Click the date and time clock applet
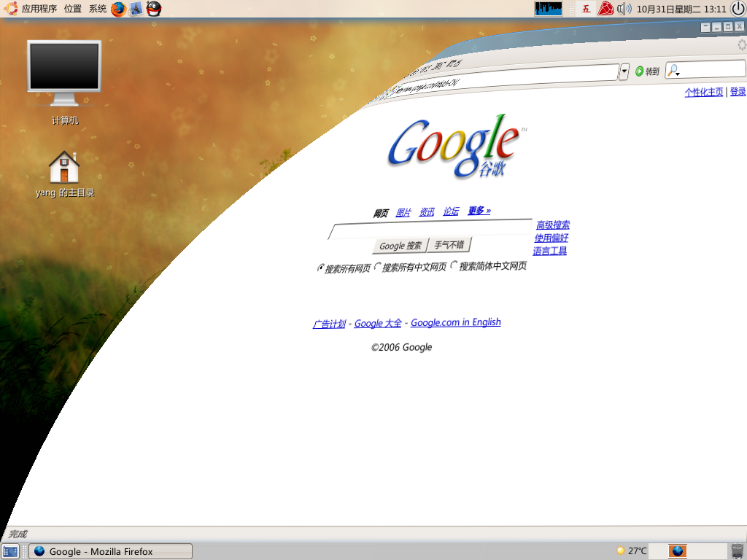Image resolution: width=747 pixels, height=560 pixels. tap(681, 9)
